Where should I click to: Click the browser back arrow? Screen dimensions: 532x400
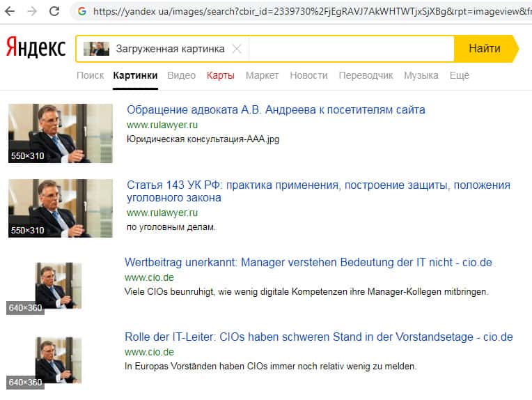coord(10,11)
